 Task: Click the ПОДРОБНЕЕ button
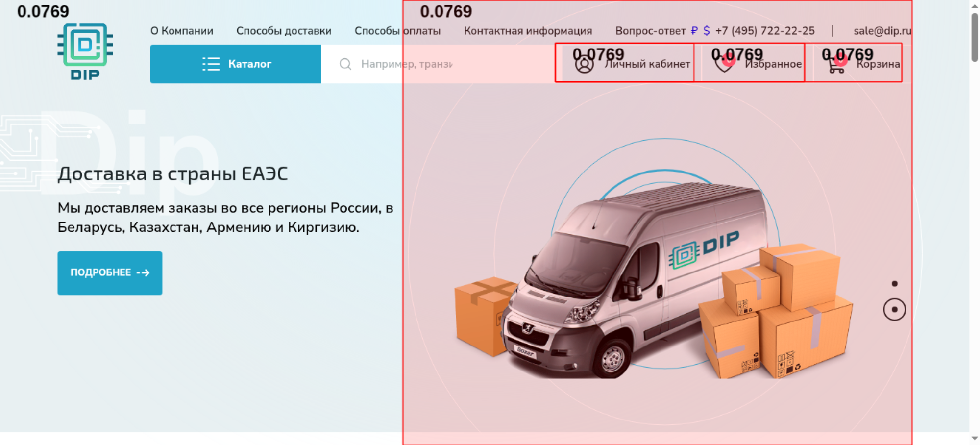110,273
